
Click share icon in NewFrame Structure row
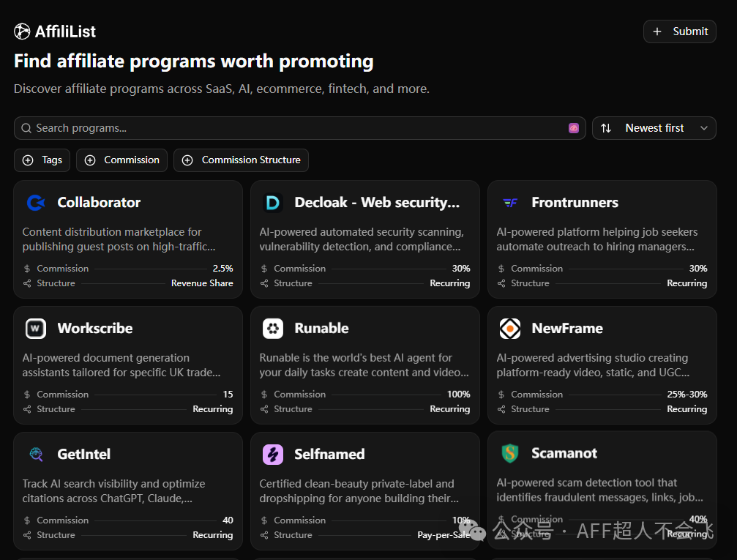501,409
